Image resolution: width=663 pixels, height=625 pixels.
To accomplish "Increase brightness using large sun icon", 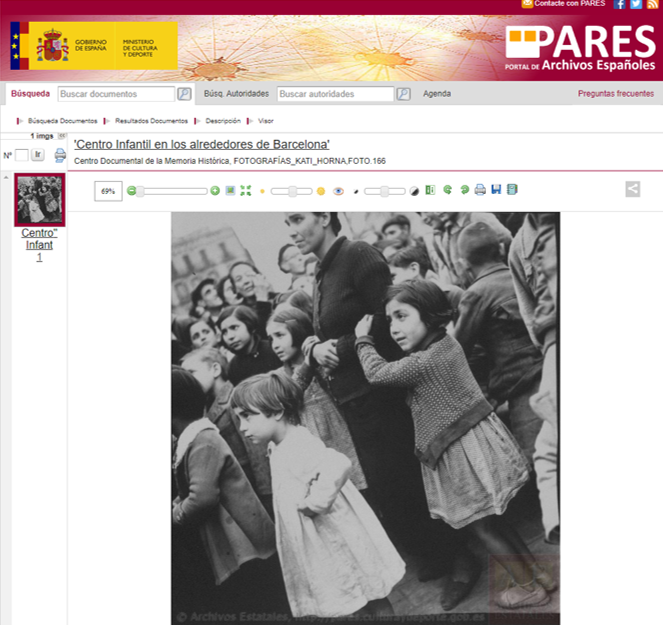I will pos(321,191).
